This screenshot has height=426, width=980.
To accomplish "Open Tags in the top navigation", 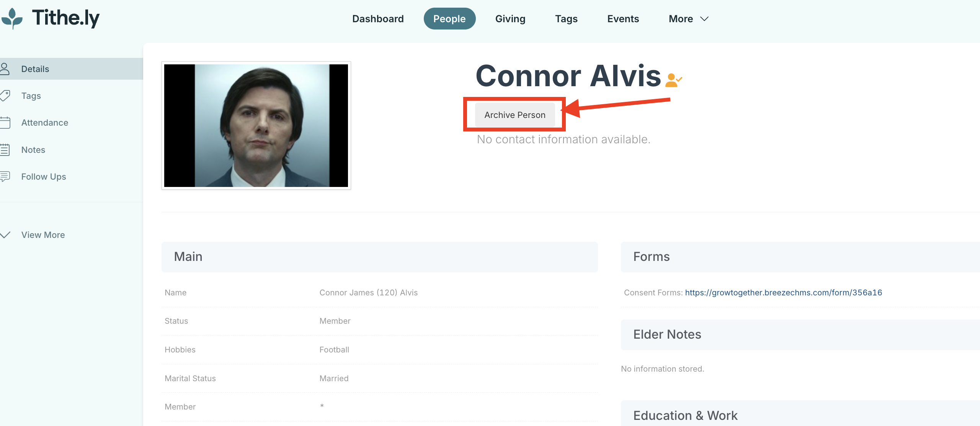I will coord(566,19).
